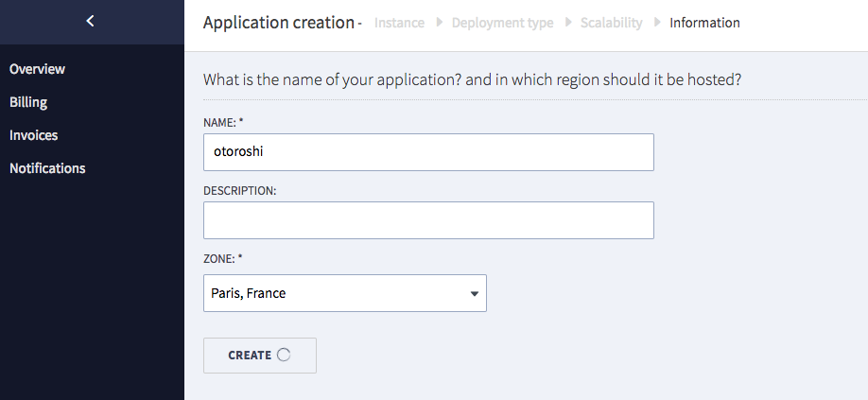Open the Overview section in the sidebar
Screen dimensions: 868x400
(37, 69)
